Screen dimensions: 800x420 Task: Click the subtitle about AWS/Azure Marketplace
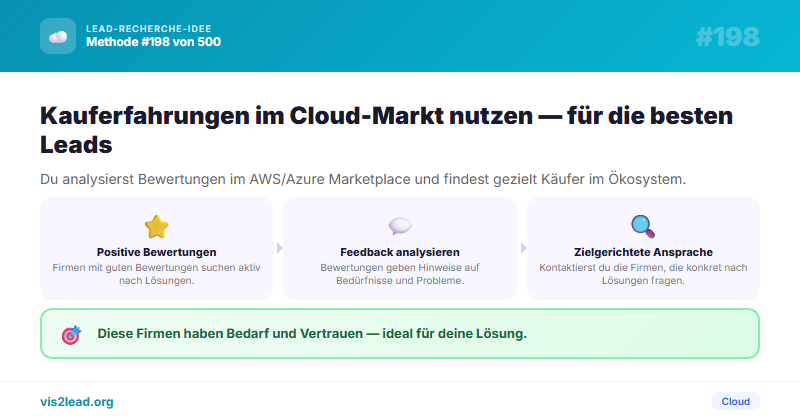(x=363, y=180)
